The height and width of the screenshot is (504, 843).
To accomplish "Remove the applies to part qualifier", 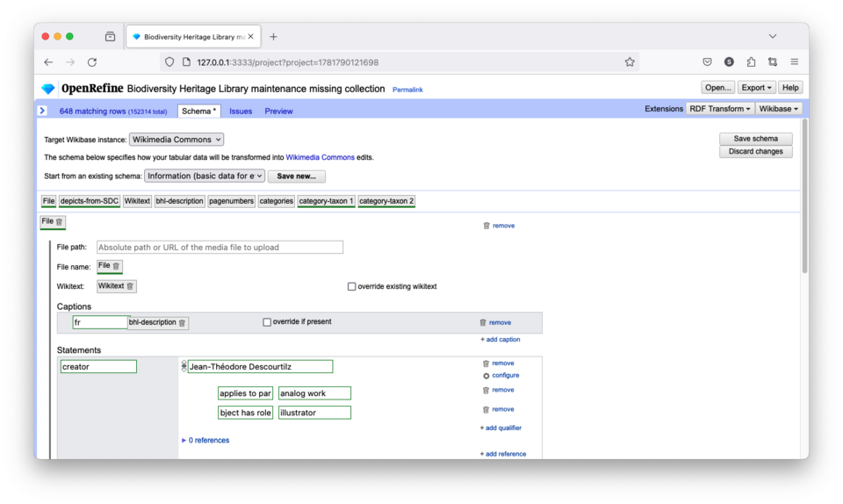I will (499, 390).
